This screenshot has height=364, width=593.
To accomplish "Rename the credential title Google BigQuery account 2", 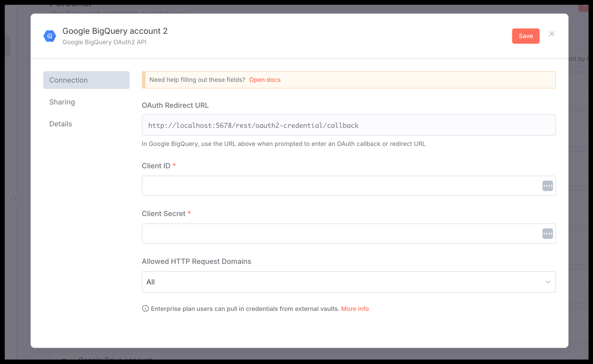I will [x=115, y=31].
